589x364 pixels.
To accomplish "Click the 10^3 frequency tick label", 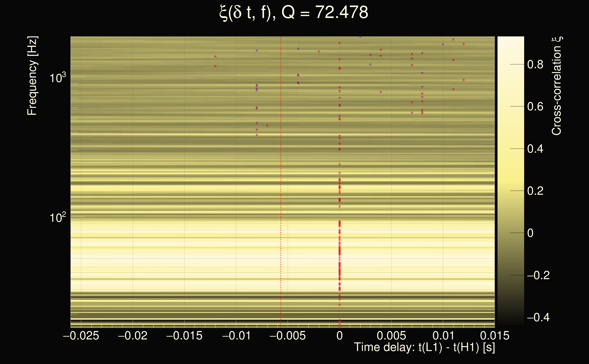I will [58, 78].
